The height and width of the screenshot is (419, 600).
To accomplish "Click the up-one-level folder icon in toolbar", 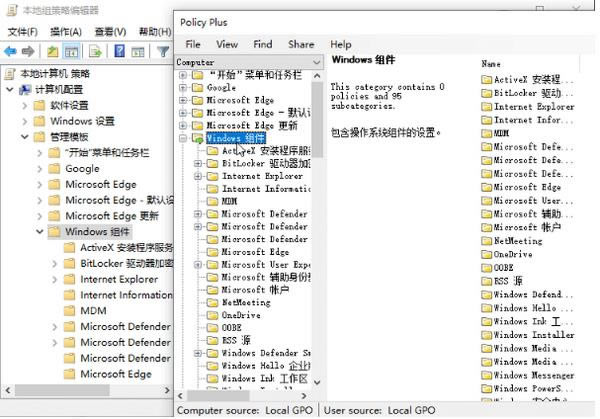I will (52, 51).
